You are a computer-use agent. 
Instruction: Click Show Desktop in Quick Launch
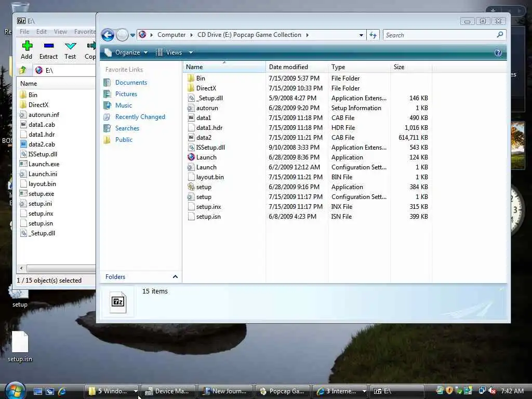point(37,391)
